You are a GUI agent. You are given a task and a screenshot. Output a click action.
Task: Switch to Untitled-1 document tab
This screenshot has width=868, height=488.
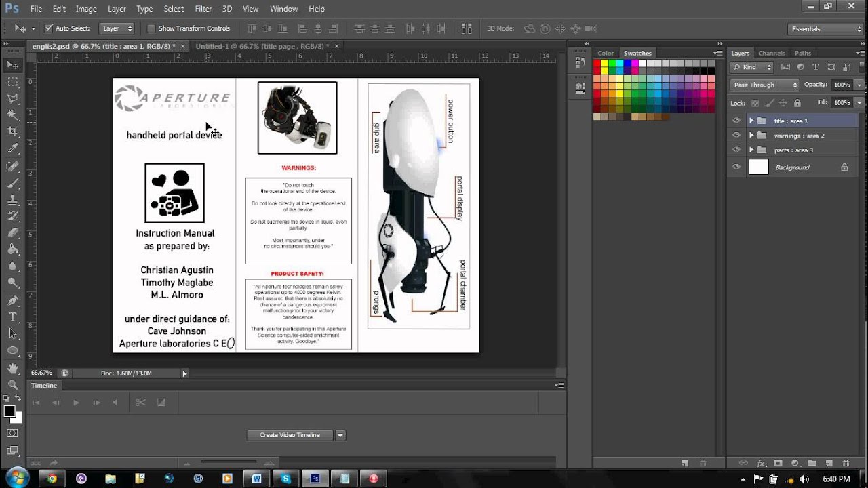pos(262,46)
